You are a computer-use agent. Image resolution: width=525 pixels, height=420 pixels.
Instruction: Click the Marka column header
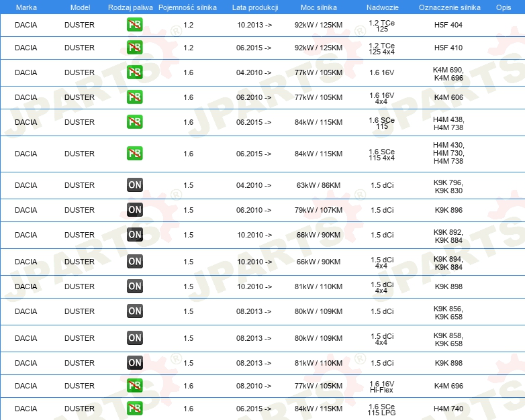click(26, 7)
